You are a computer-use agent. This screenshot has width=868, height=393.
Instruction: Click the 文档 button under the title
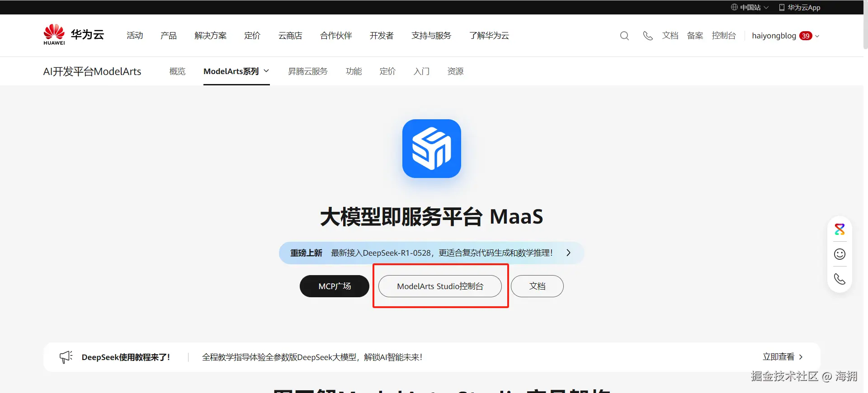[x=537, y=286]
